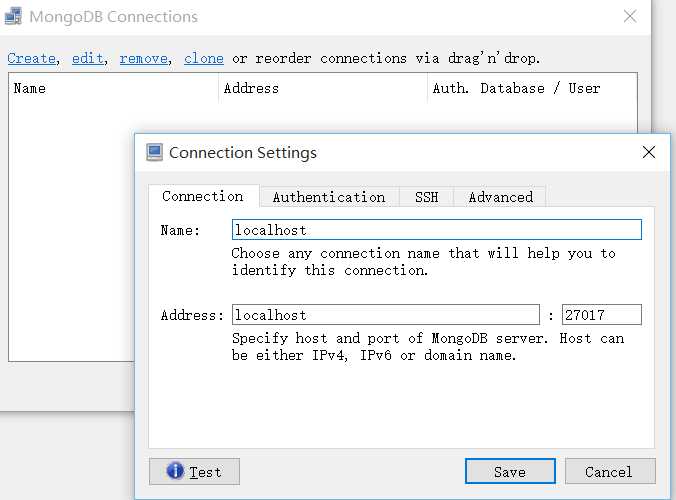Select the Address column header
The width and height of the screenshot is (676, 500).
coord(323,88)
